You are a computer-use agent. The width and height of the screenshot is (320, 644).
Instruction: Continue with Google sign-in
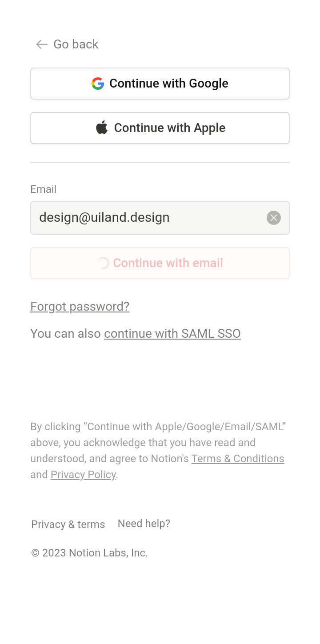(160, 84)
